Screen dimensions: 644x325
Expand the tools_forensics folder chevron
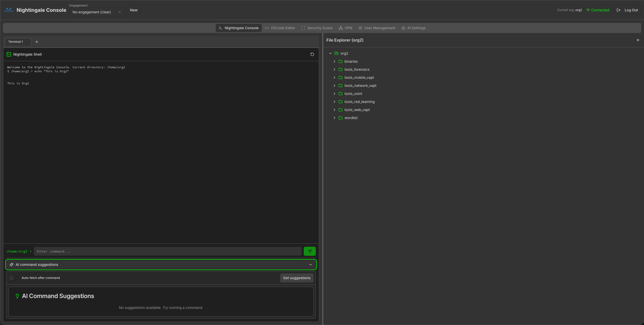(334, 69)
